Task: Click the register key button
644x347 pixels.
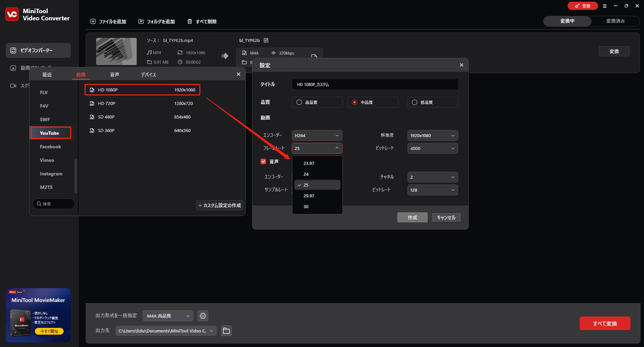Action: [582, 6]
